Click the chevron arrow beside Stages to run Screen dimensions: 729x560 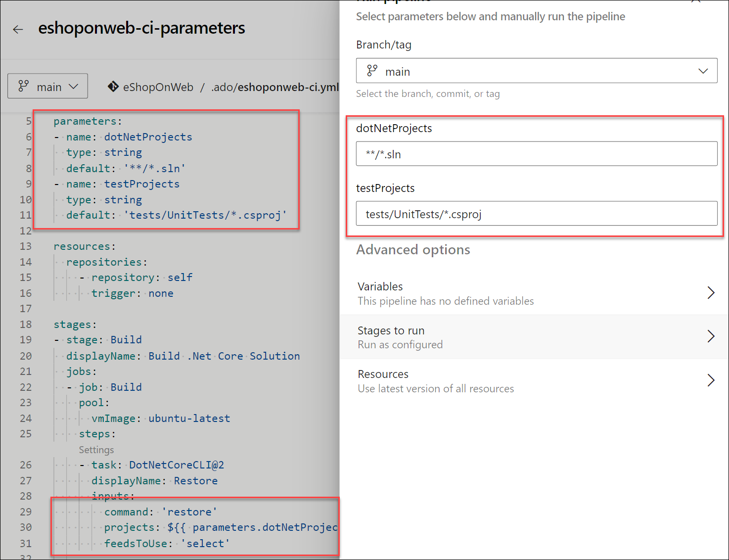711,336
